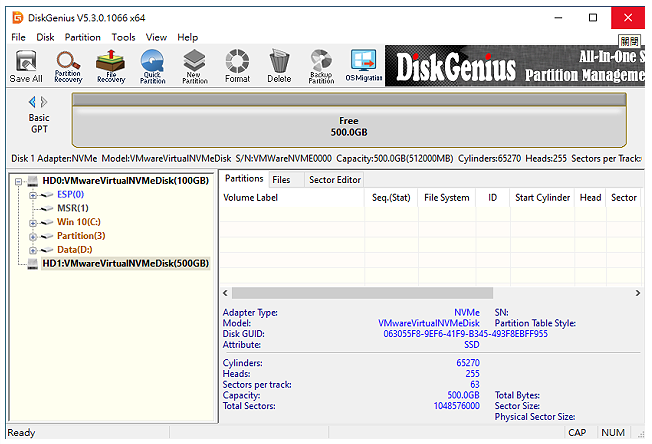Click the ESP(0) partition icon
The image size is (652, 444).
coord(47,195)
